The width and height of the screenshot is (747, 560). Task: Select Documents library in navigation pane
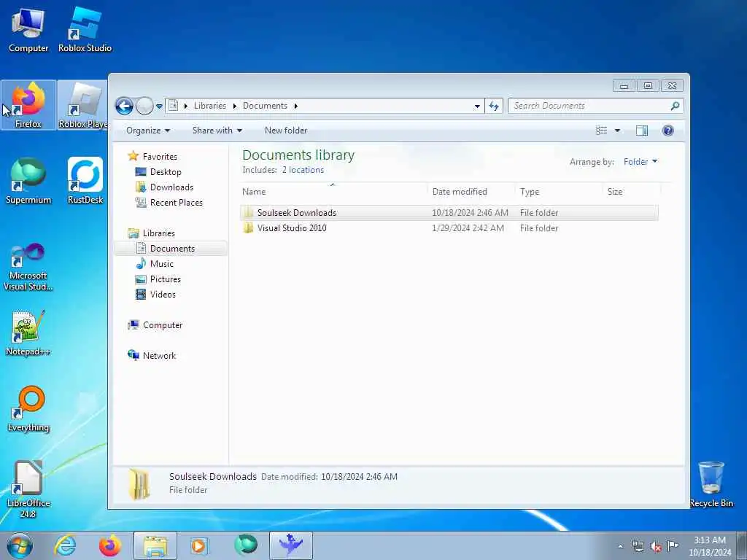(172, 249)
